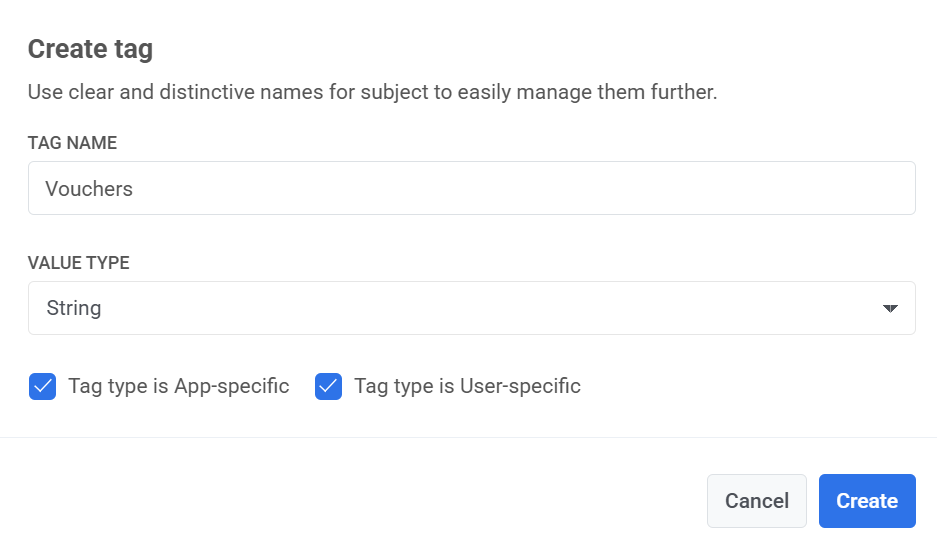Click the "Tag type is App-specific" label
937x556 pixels.
178,386
